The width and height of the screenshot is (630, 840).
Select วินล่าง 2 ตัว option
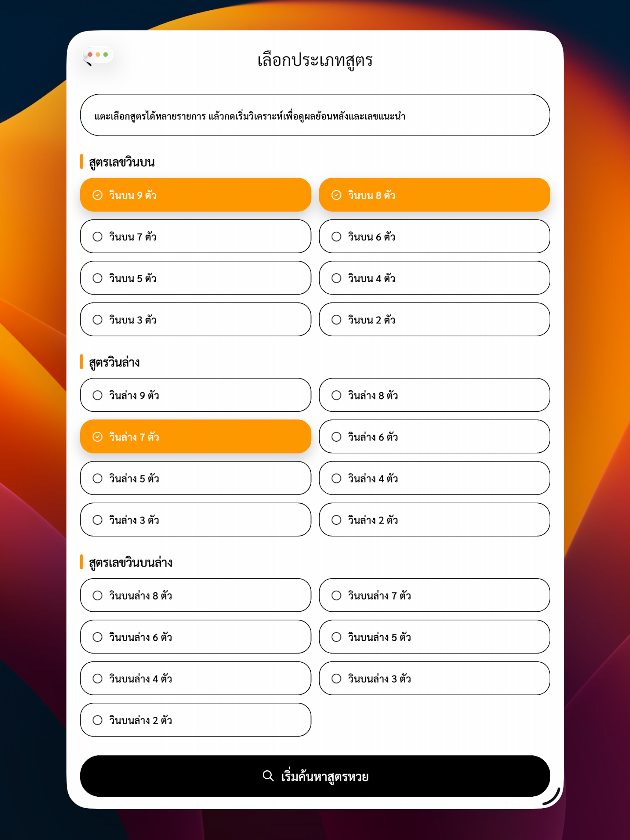point(434,520)
